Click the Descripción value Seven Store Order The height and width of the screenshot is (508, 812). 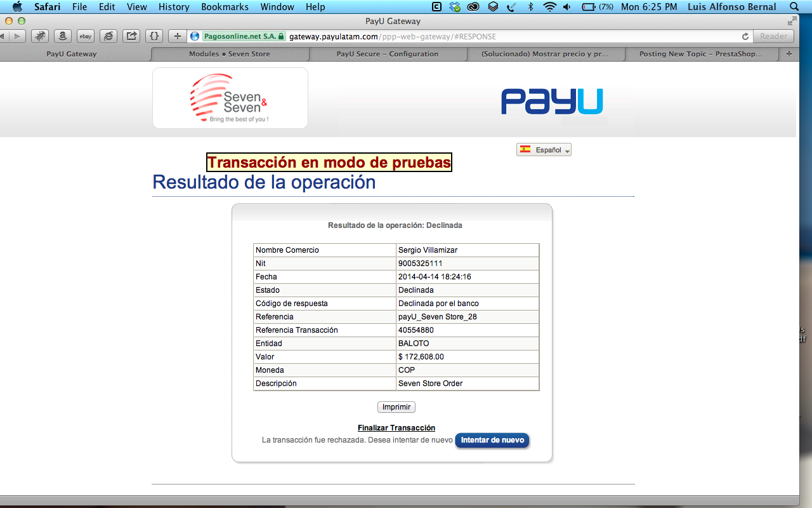tap(431, 384)
